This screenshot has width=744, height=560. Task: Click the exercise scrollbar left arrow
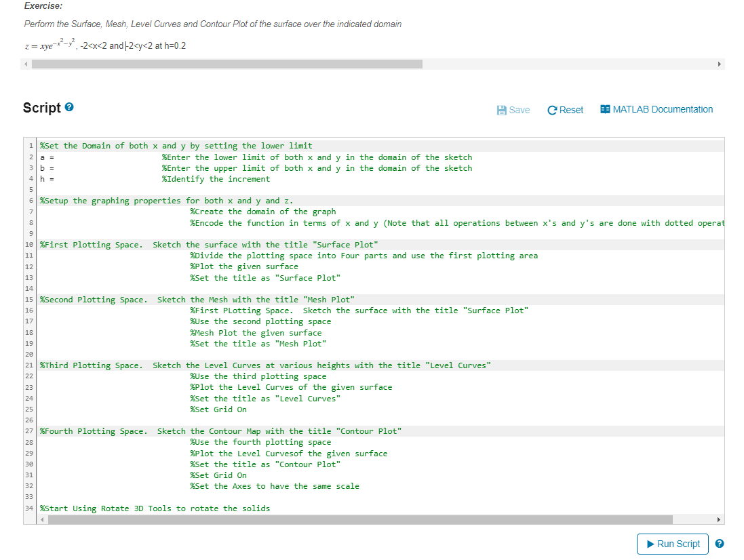click(x=26, y=64)
